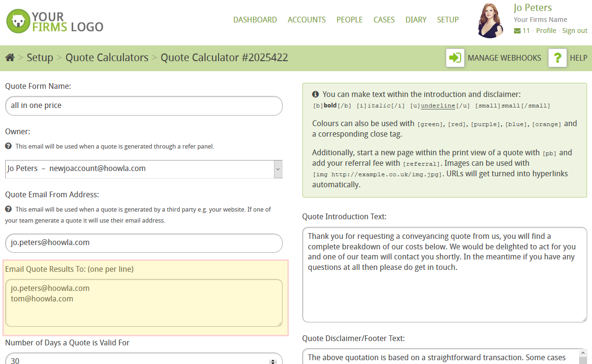Open Manage Webhooks via the green arrow icon

(x=455, y=57)
